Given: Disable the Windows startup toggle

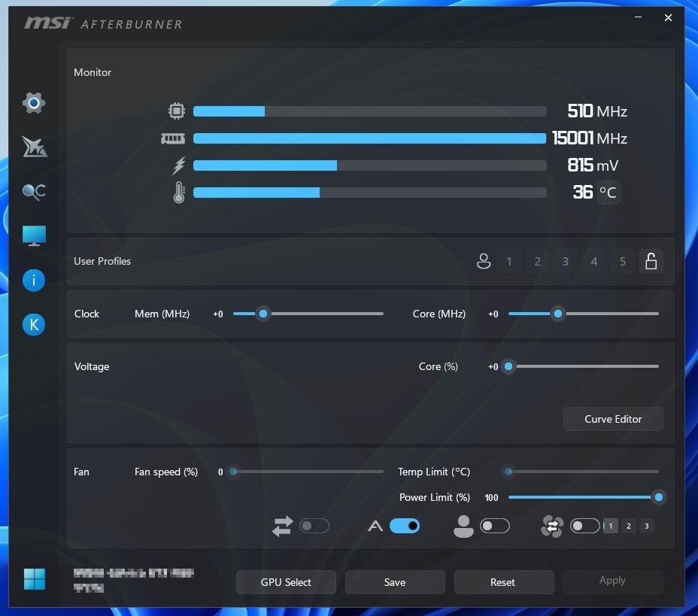Looking at the screenshot, I should point(405,526).
